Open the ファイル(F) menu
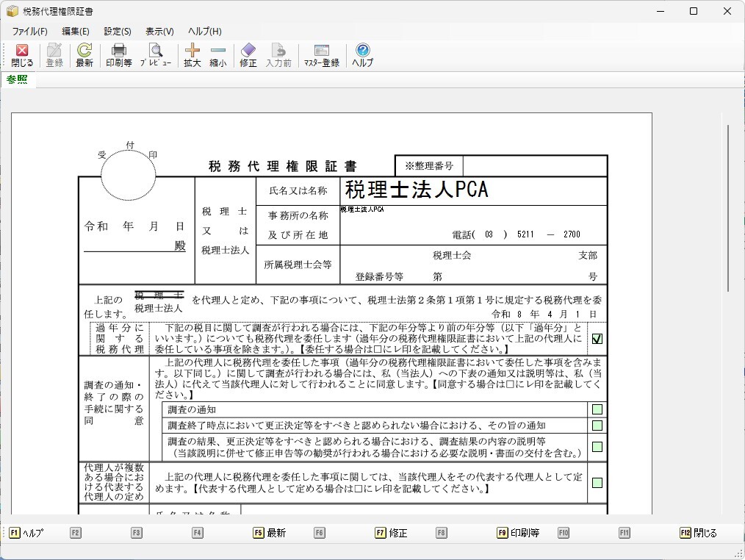This screenshot has height=560, width=745. (x=29, y=32)
